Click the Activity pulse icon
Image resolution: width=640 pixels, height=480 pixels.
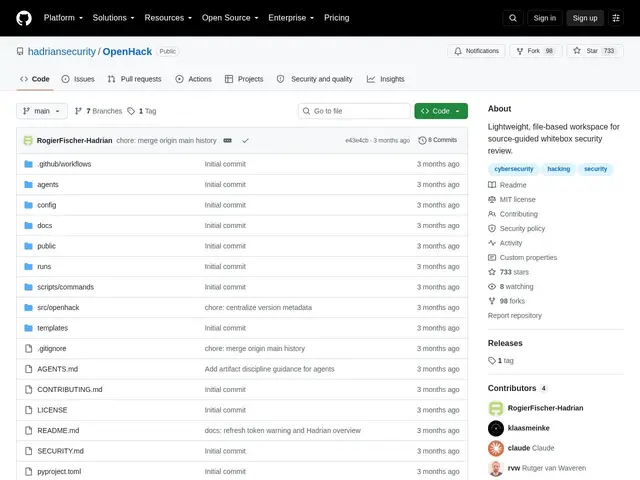click(492, 243)
